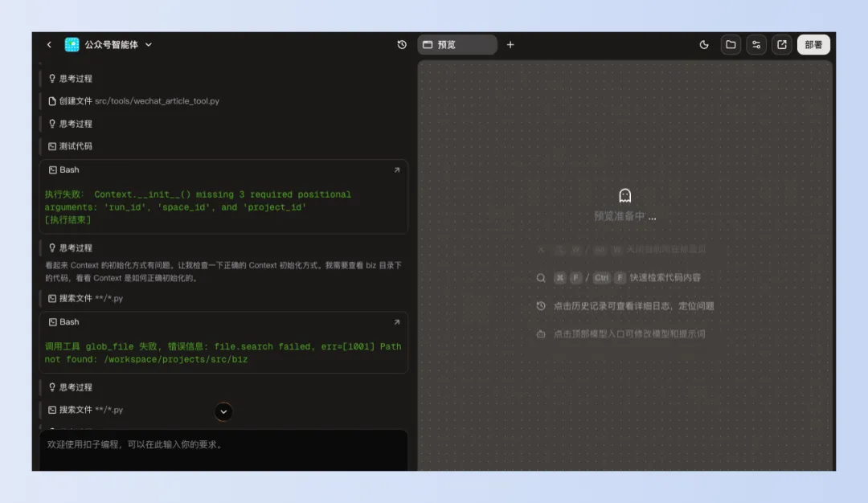Open preview in new window icon
Viewport: 868px width, 503px height.
pos(782,45)
